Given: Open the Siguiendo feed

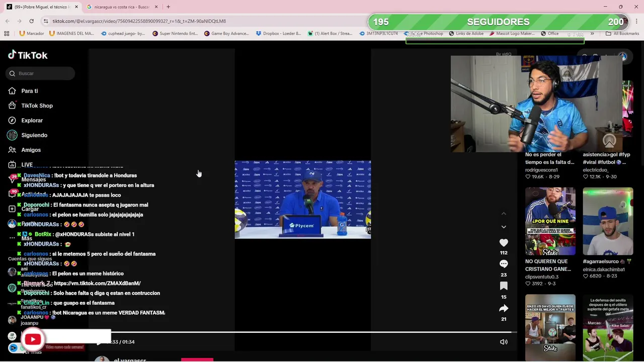Looking at the screenshot, I should click(34, 135).
